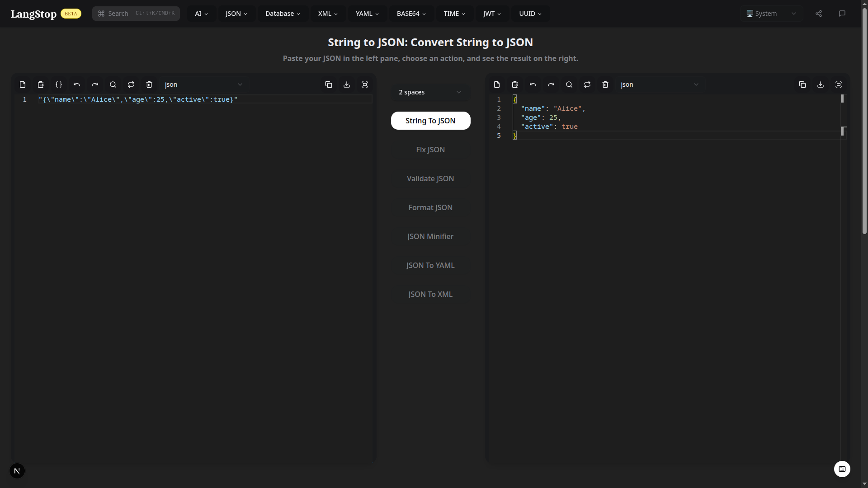Click the Search input box in header
The image size is (868, 488).
[x=136, y=14]
